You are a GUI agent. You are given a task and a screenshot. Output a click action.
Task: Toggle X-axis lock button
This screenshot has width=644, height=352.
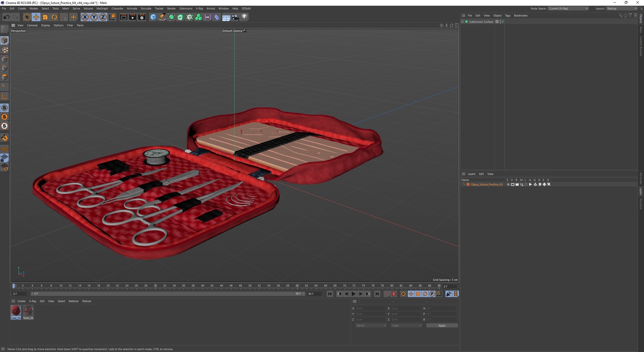[x=85, y=17]
